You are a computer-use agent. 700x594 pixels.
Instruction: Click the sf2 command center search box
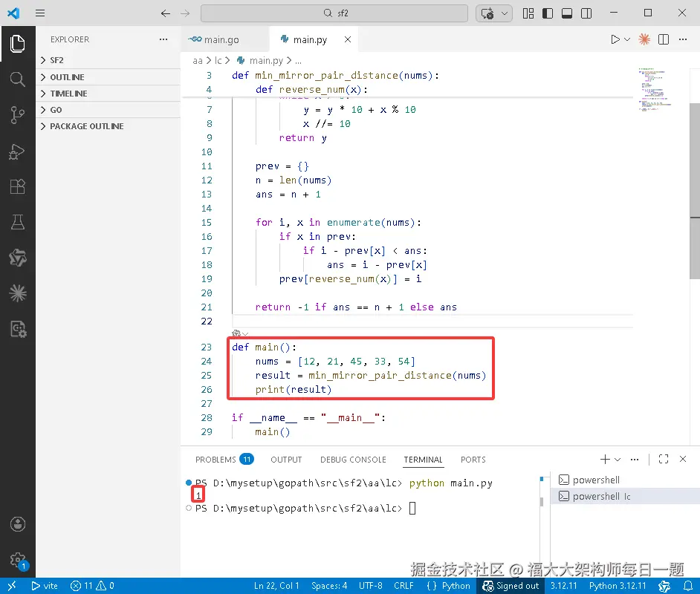pos(334,13)
